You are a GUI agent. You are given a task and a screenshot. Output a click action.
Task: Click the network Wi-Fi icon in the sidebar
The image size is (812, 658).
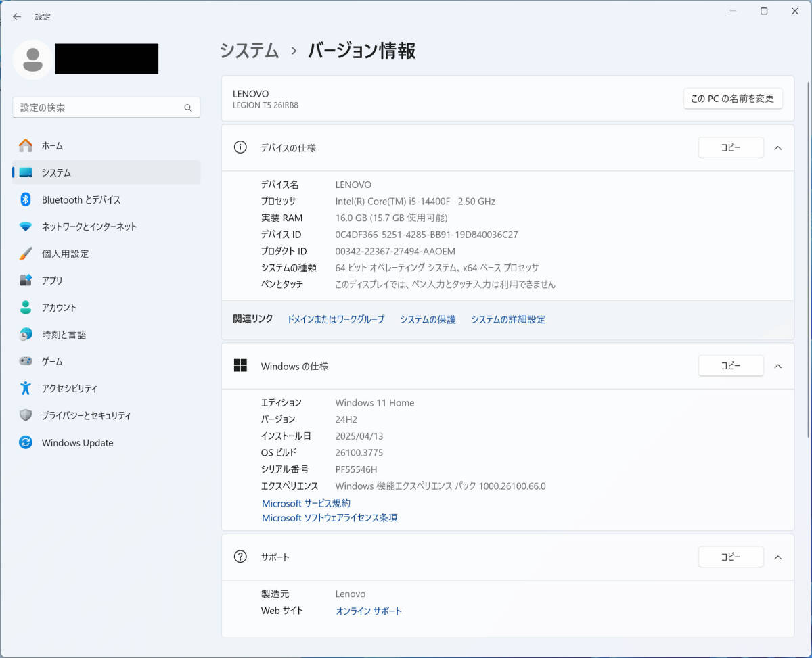(x=26, y=227)
